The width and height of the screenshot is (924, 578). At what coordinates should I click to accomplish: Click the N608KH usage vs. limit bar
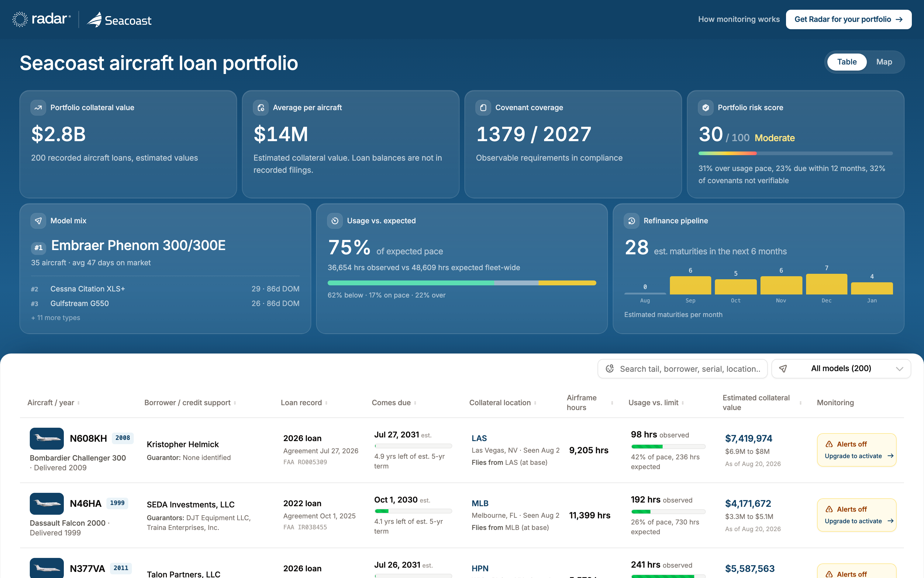(668, 447)
